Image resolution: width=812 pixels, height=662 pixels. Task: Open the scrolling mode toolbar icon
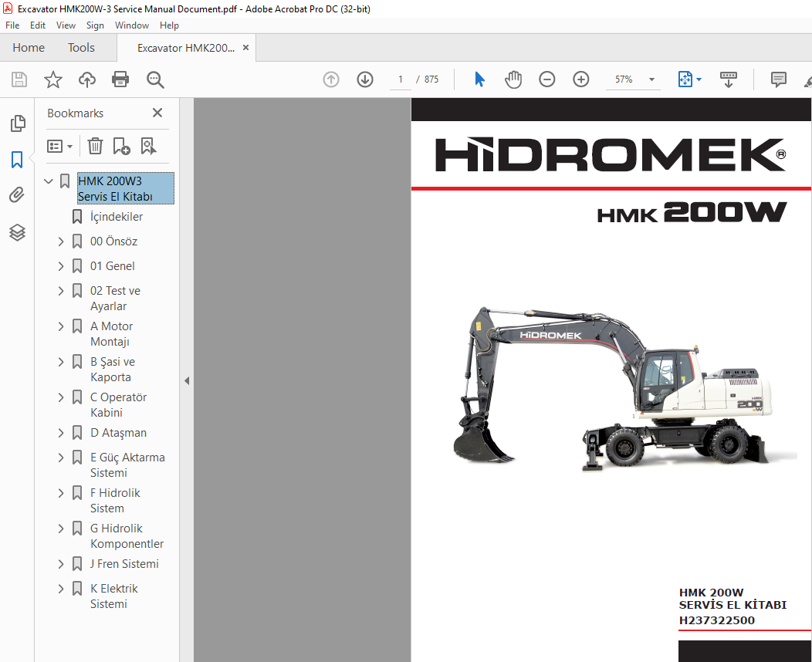(729, 79)
